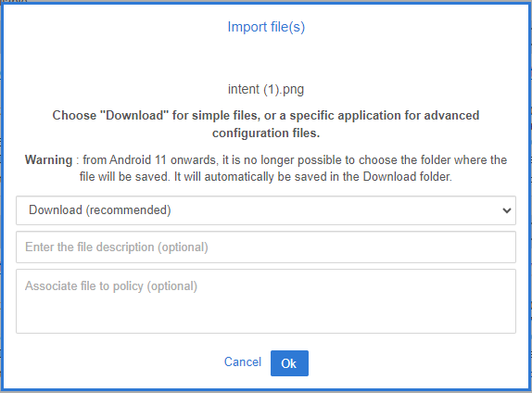The width and height of the screenshot is (532, 393).
Task: Dismiss the dialog using the Cancel link
Action: click(x=243, y=361)
